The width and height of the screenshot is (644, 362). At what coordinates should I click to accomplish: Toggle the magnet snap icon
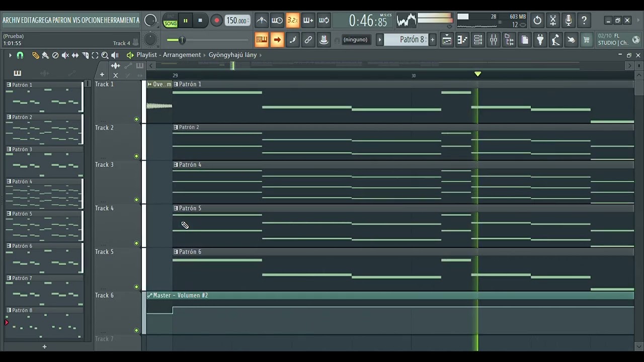20,55
